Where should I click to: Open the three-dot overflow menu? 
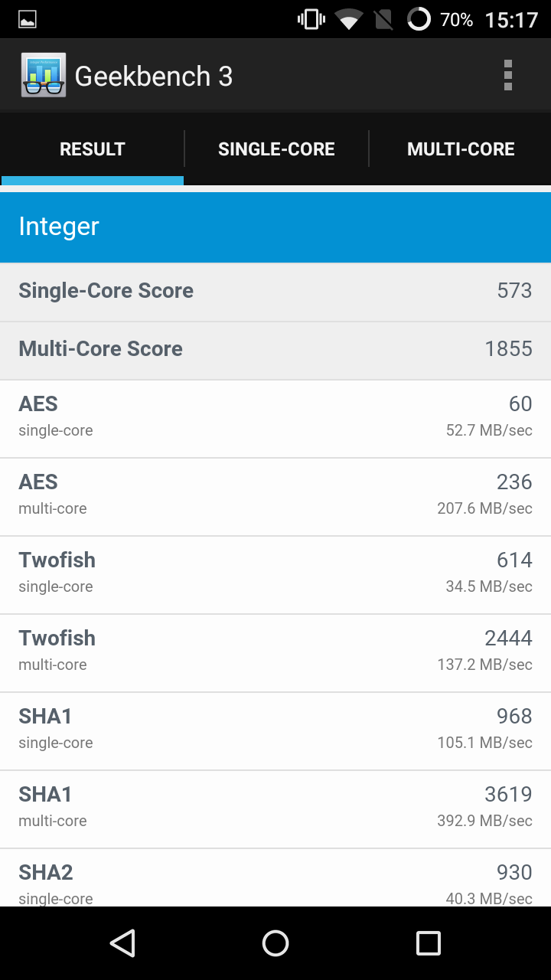tap(507, 76)
